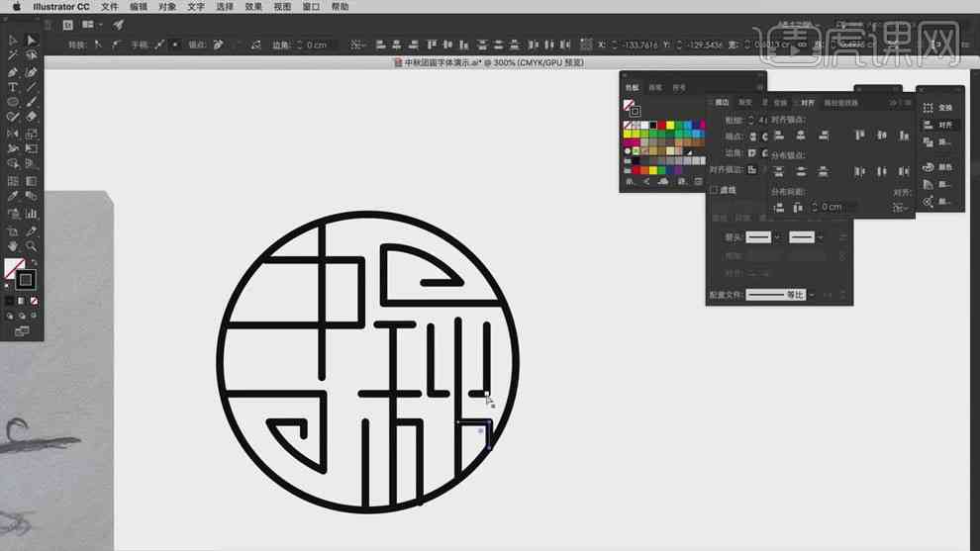980x551 pixels.
Task: Open Transform (变换) panel from right dock
Action: coord(938,108)
